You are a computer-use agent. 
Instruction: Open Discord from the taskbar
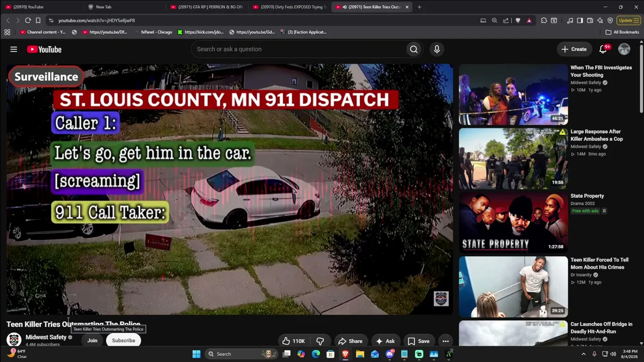click(x=389, y=354)
